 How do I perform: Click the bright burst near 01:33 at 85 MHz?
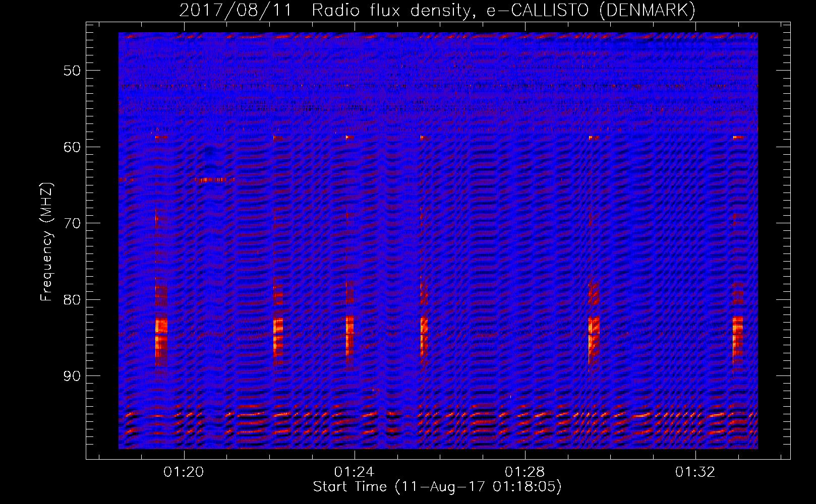coord(738,336)
